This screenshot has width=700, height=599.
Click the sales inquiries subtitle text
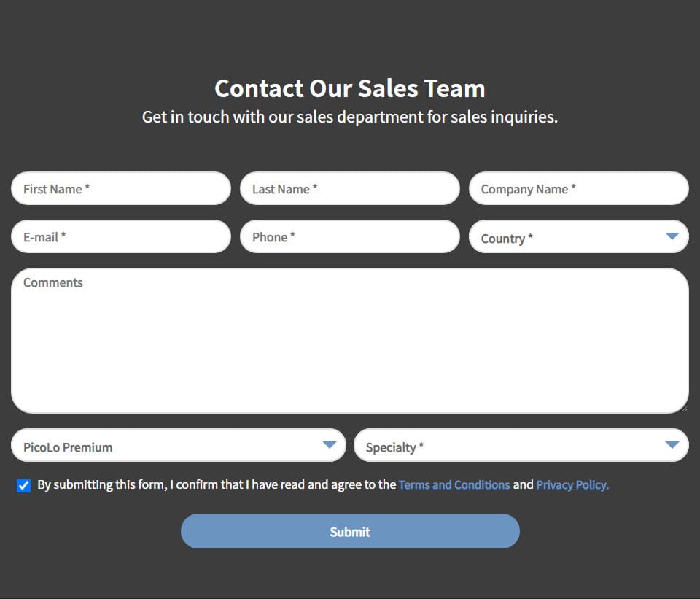coord(350,117)
